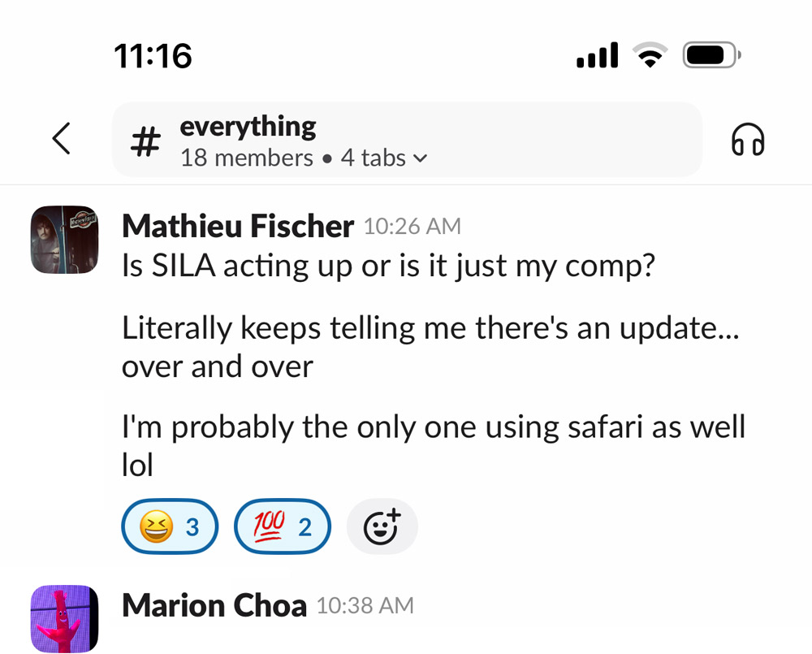The image size is (812, 654).
Task: Tap the channel hash symbol icon
Action: click(145, 142)
